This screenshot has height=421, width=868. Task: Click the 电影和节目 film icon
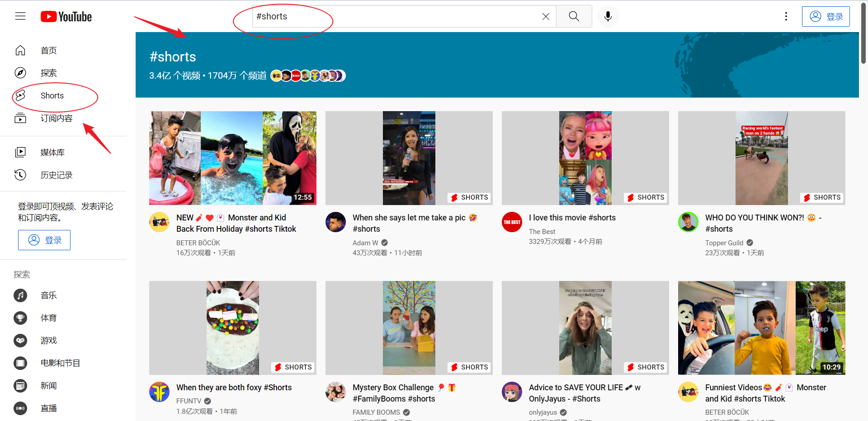click(x=20, y=363)
